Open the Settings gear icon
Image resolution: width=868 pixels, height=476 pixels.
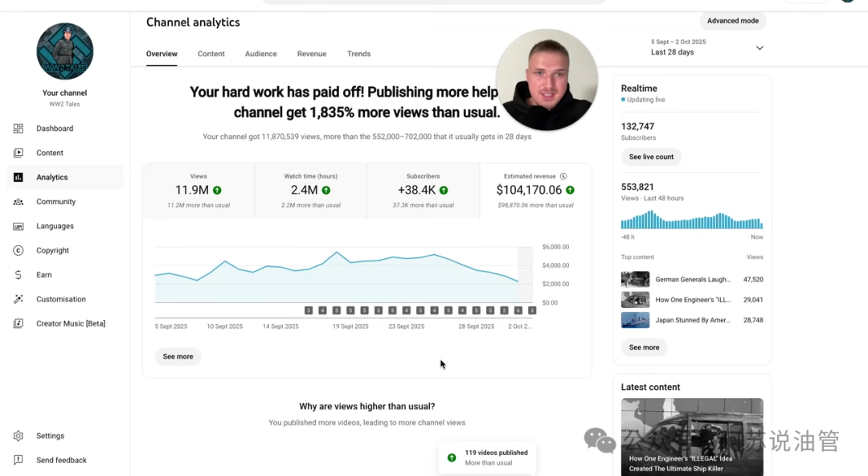coord(18,436)
